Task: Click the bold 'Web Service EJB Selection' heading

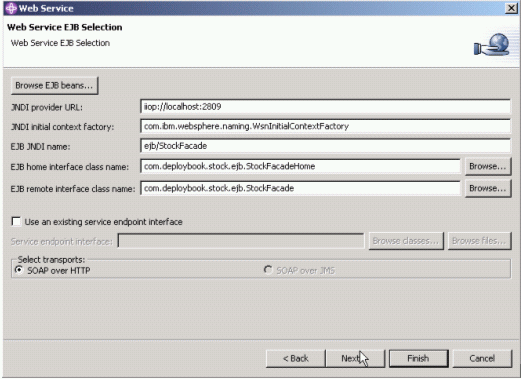Action: [x=65, y=27]
